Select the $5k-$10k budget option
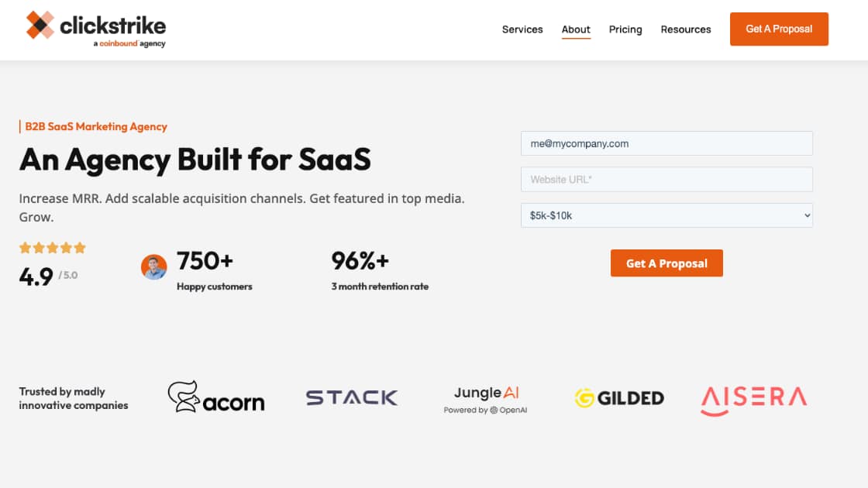 (666, 215)
